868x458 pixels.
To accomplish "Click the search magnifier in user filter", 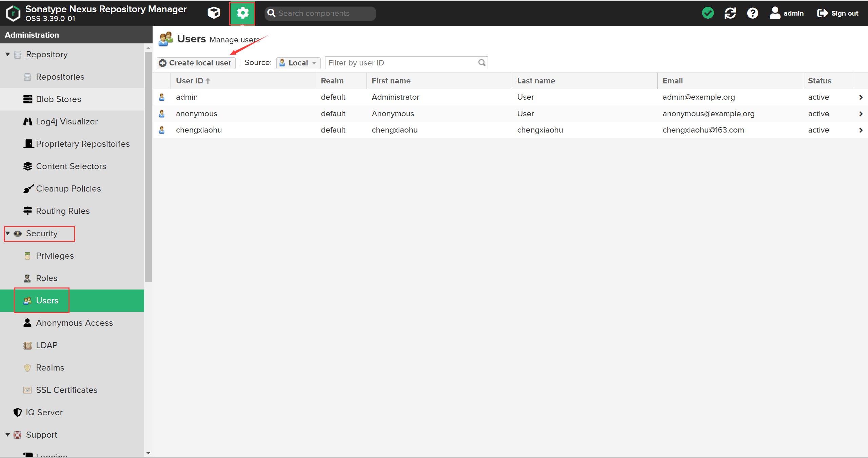I will (x=481, y=63).
